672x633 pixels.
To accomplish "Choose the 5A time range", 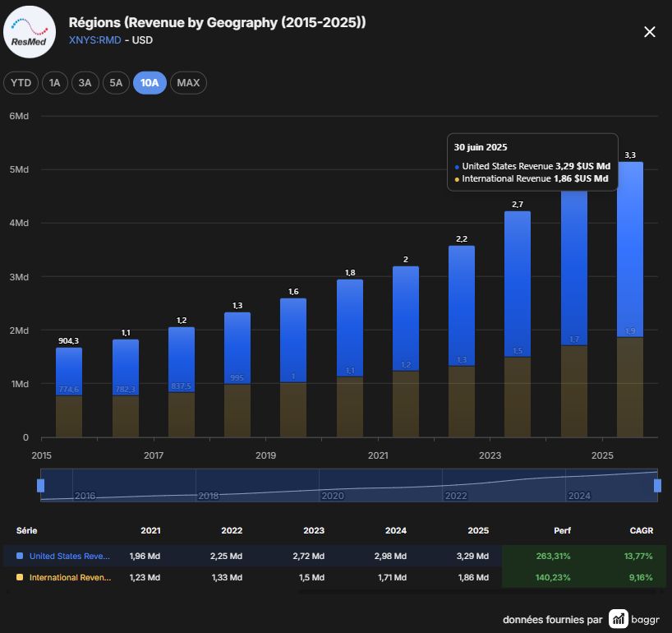I will click(116, 83).
